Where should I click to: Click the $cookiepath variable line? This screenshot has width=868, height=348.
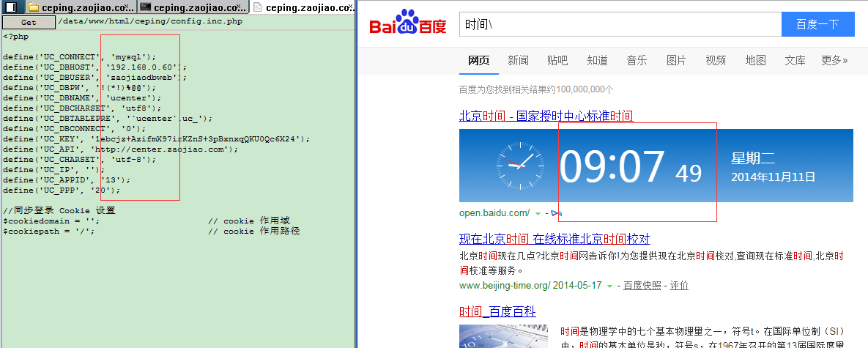(x=49, y=232)
